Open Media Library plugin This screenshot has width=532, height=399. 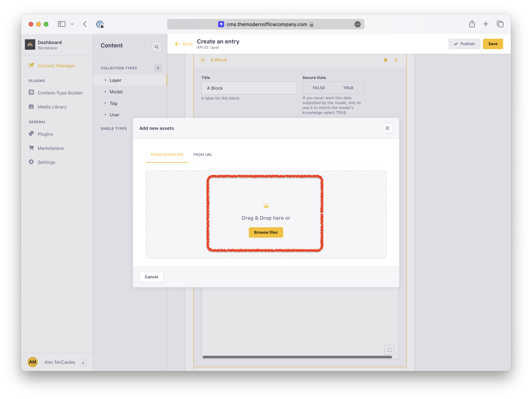pyautogui.click(x=52, y=107)
